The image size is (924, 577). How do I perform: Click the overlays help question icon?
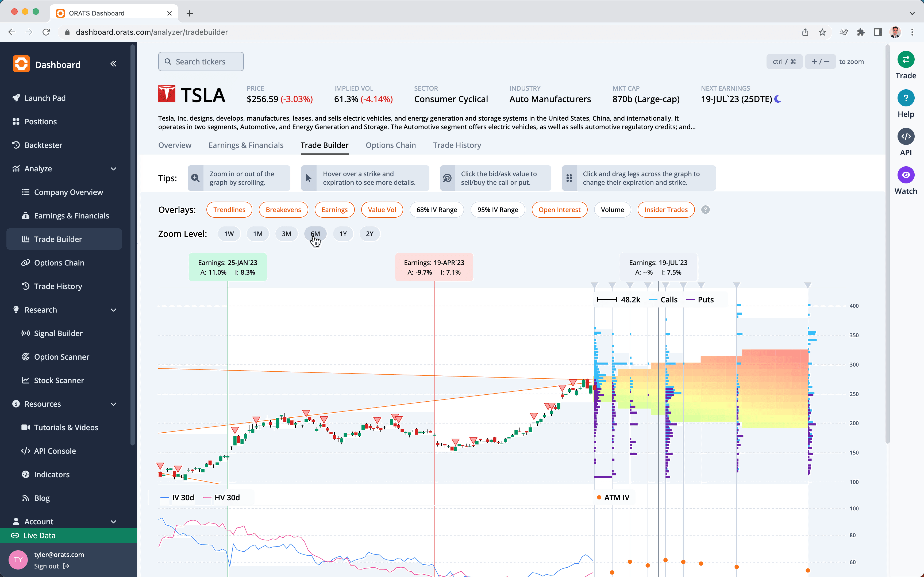coord(705,210)
